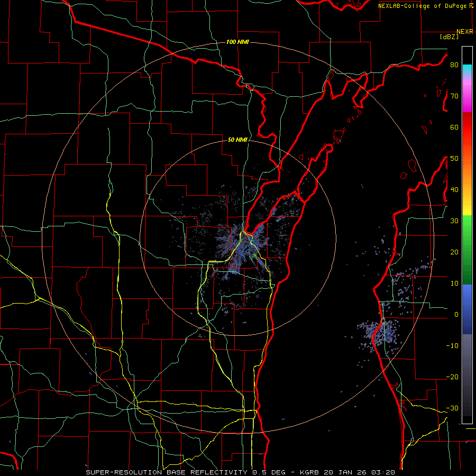
Task: Click the 50 dBZ scale value
Action: tap(454, 159)
